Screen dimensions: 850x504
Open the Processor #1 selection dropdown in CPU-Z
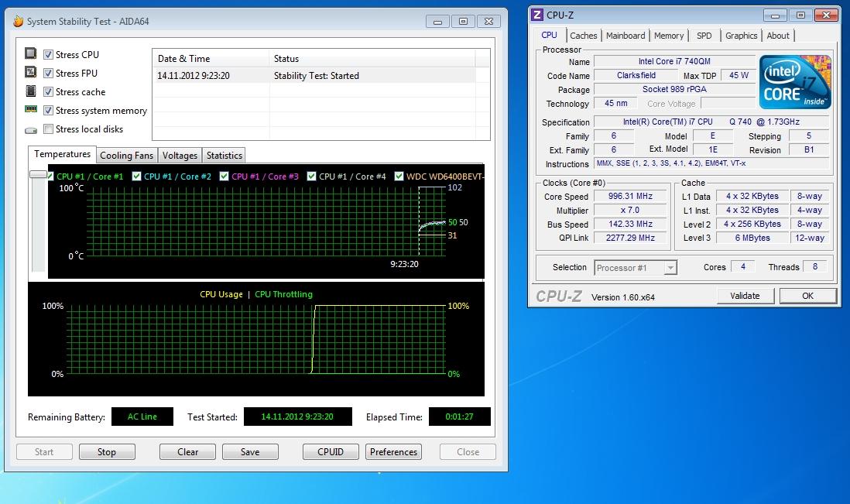(670, 268)
